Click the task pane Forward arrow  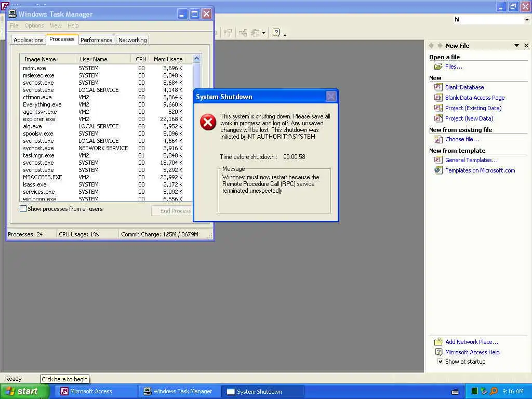440,46
